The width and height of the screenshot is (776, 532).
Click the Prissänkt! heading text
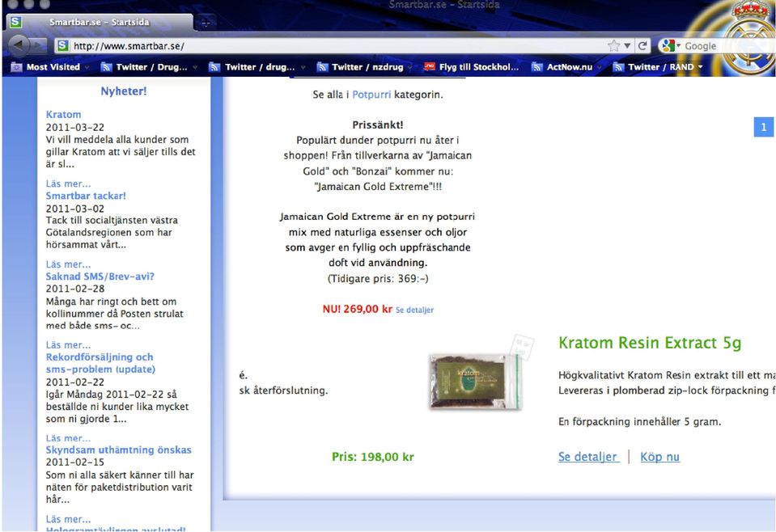[378, 125]
